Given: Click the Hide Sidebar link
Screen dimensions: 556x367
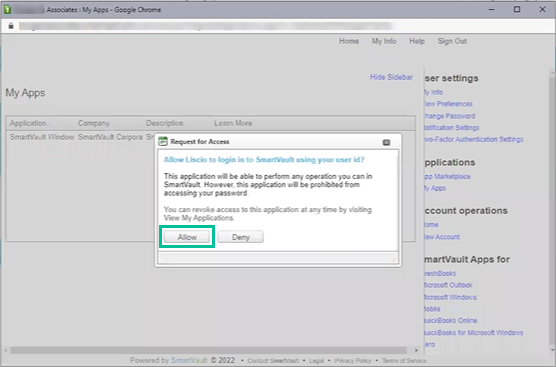Looking at the screenshot, I should click(391, 77).
